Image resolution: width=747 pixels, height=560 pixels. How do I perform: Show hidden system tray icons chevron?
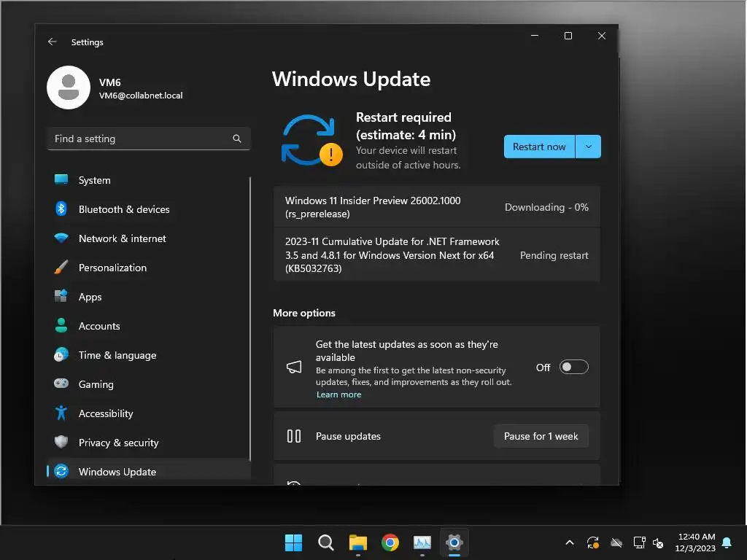tap(570, 542)
